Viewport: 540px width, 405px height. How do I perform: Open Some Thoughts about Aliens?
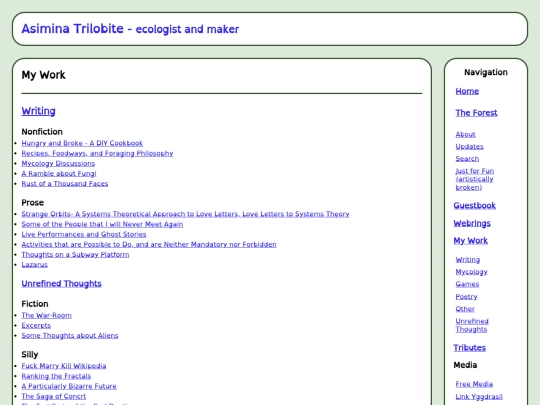coord(70,335)
